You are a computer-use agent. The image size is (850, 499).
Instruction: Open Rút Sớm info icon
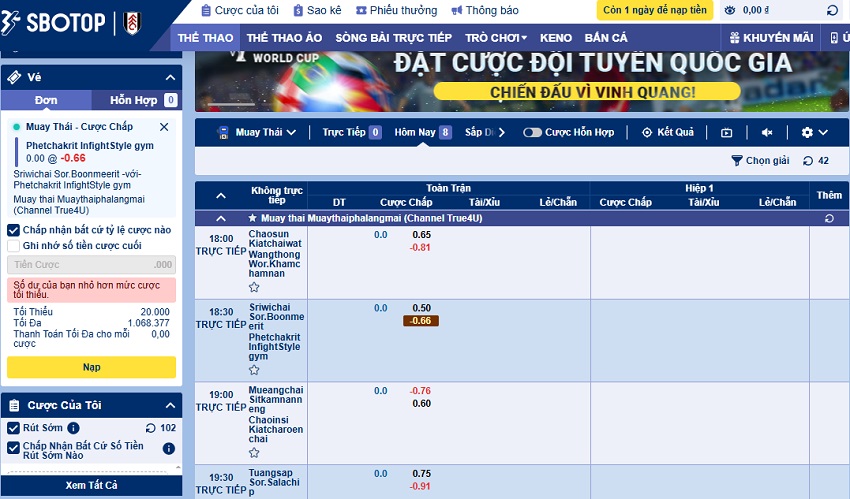pos(73,428)
